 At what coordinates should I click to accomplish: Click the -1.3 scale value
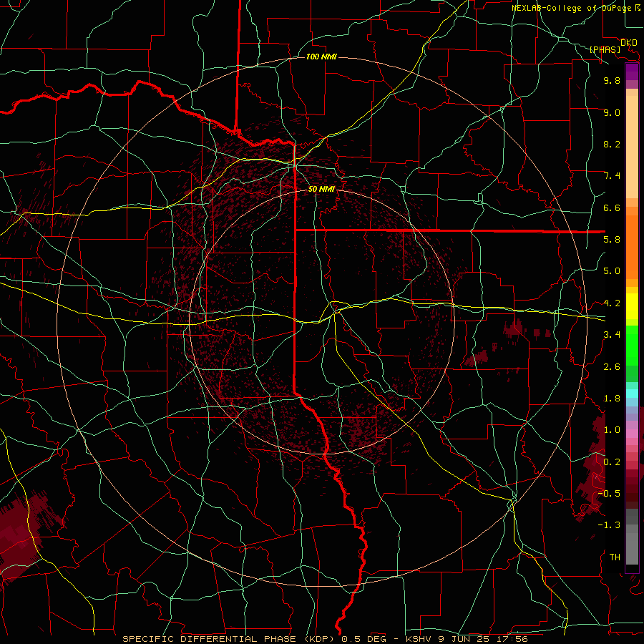[608, 525]
